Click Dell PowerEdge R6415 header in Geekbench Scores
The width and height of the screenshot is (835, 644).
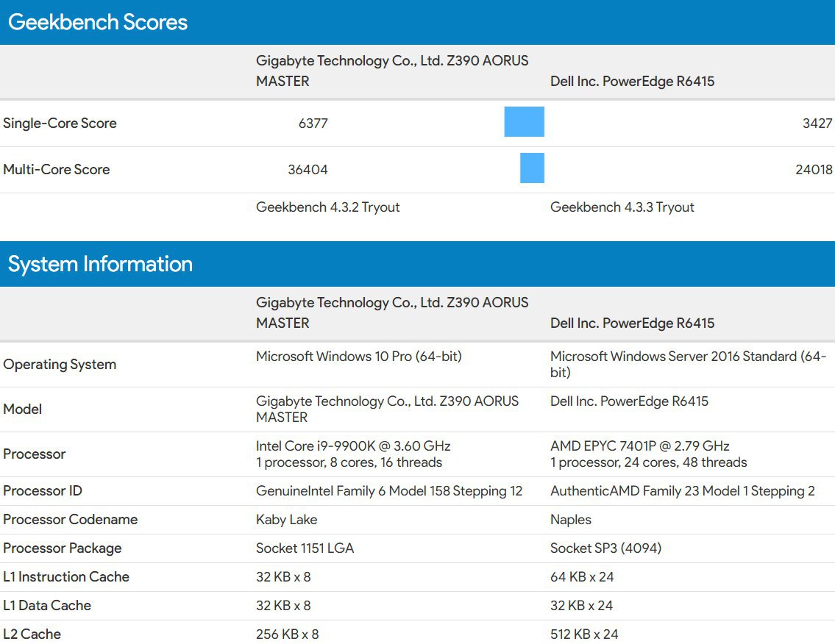tap(632, 82)
